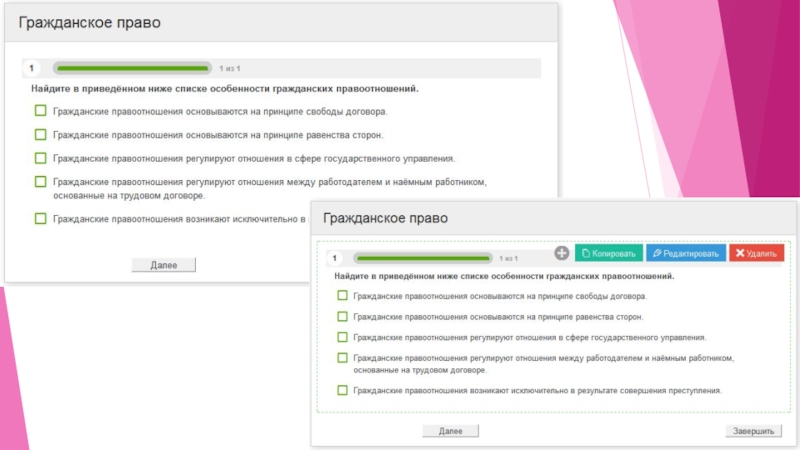The height and width of the screenshot is (450, 800).
Task: Click green progress bar in back window
Action: [132, 68]
